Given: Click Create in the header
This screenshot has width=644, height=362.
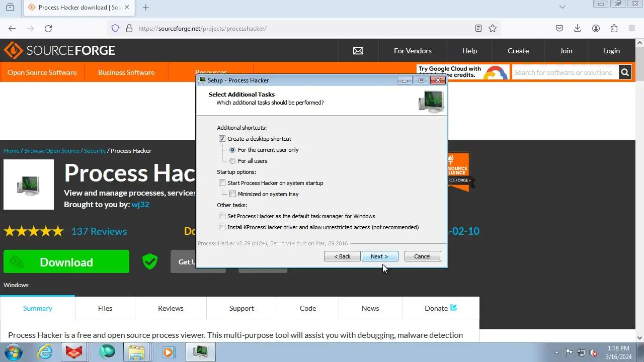Looking at the screenshot, I should click(x=518, y=51).
